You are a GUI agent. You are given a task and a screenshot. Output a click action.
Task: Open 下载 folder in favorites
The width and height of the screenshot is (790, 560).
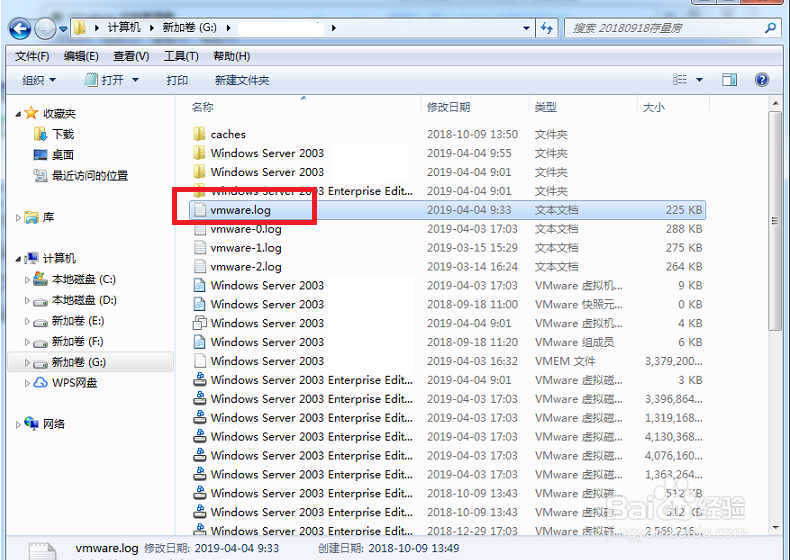pyautogui.click(x=54, y=134)
